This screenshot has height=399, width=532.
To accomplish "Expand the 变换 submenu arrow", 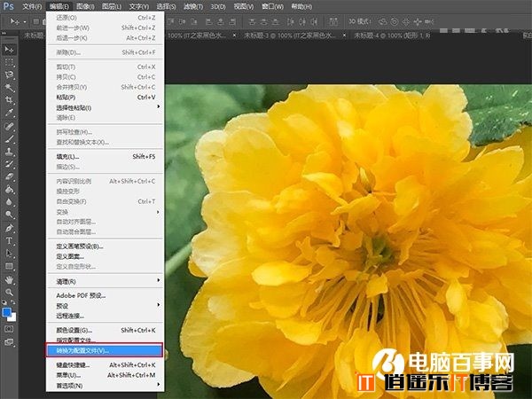I will point(158,212).
